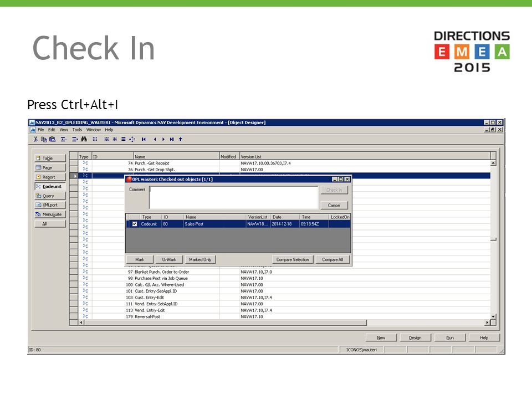Viewport: 532px width, 399px height.
Task: Click the Check in button
Action: (x=334, y=190)
